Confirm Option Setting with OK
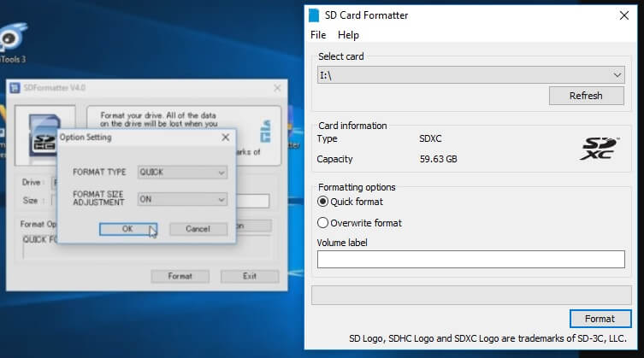644x358 pixels. (127, 229)
